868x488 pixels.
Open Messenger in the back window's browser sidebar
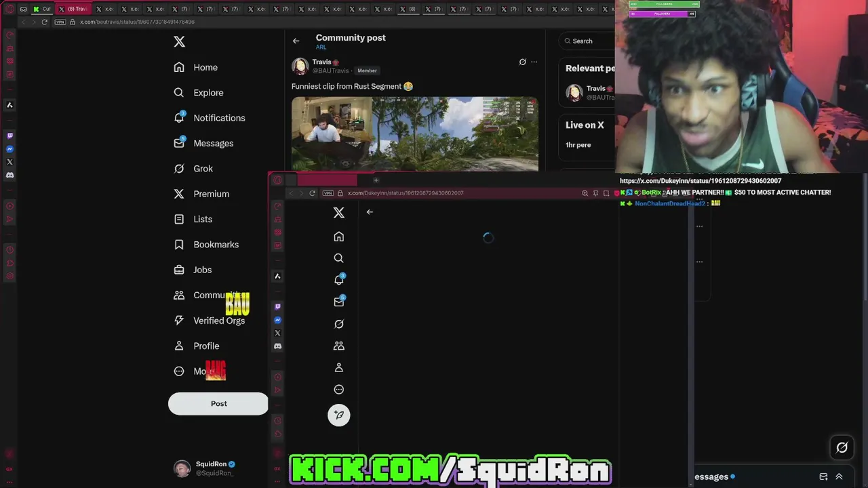9,148
